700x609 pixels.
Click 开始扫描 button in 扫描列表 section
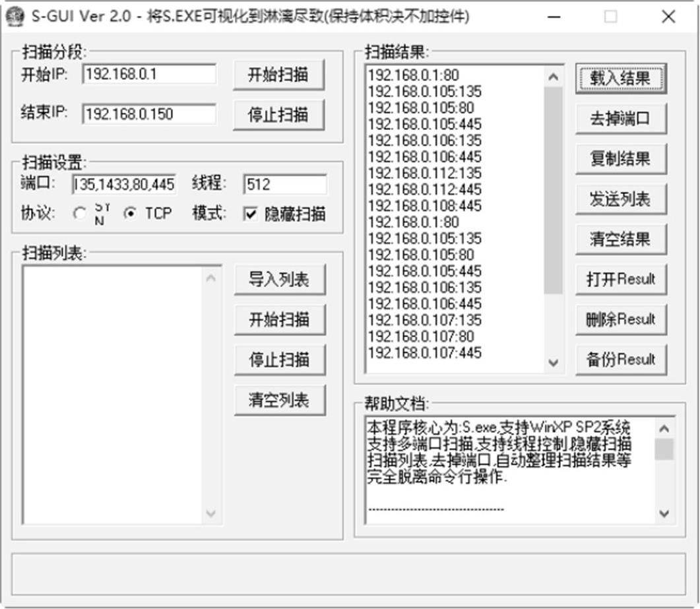[280, 320]
